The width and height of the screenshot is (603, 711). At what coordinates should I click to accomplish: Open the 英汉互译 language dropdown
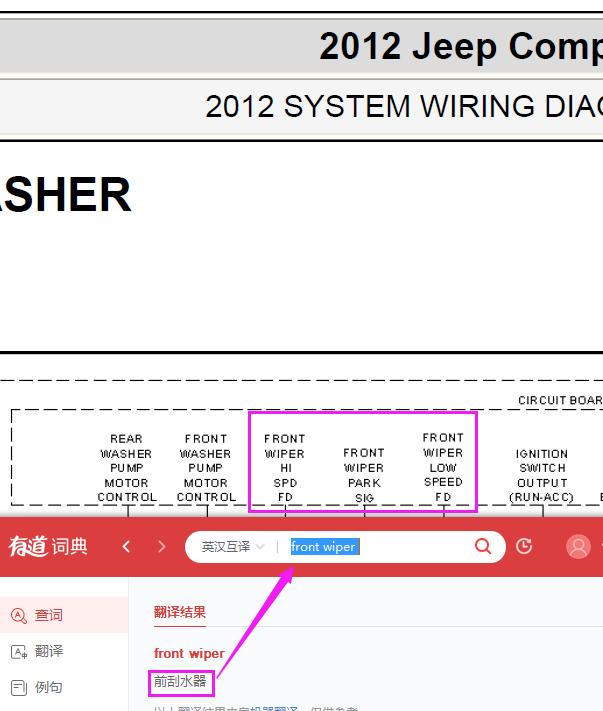point(233,546)
